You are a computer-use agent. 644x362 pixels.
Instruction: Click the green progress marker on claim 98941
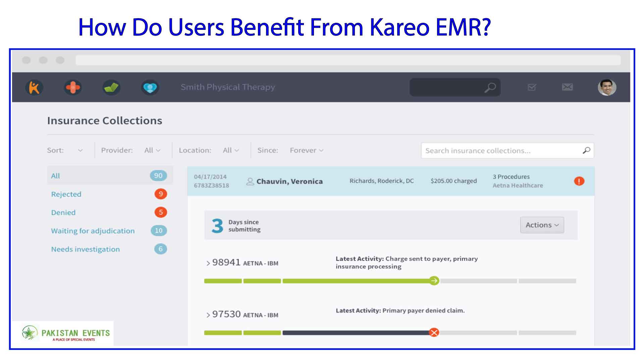point(434,281)
